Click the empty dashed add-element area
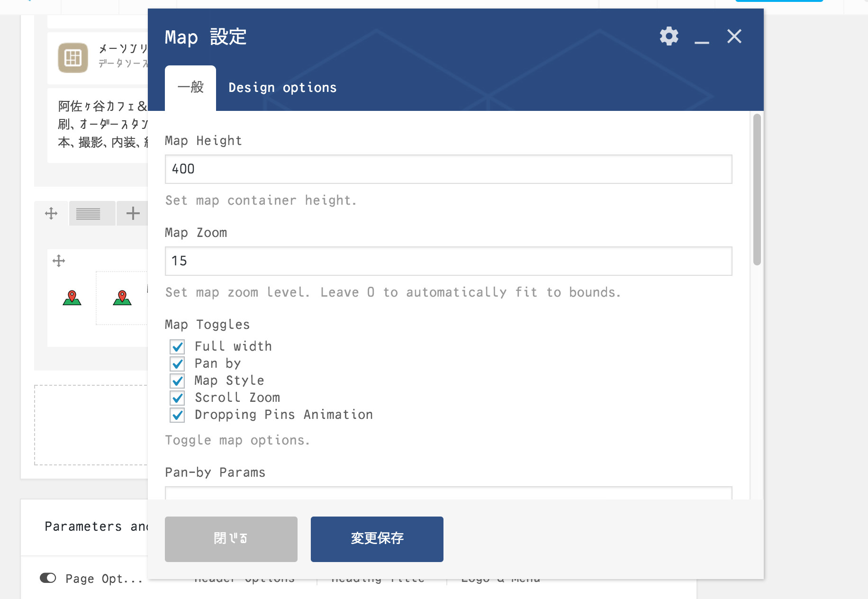The image size is (868, 599). [x=91, y=425]
